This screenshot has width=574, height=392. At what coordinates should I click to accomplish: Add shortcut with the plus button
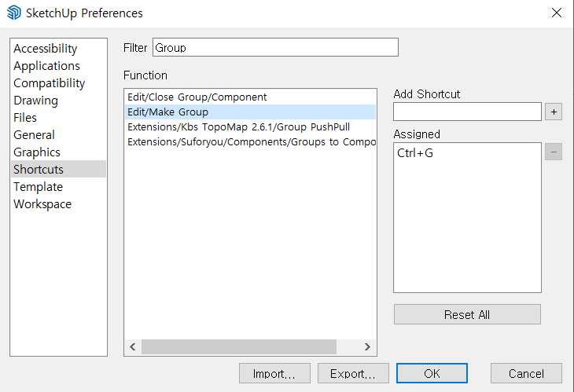(554, 112)
